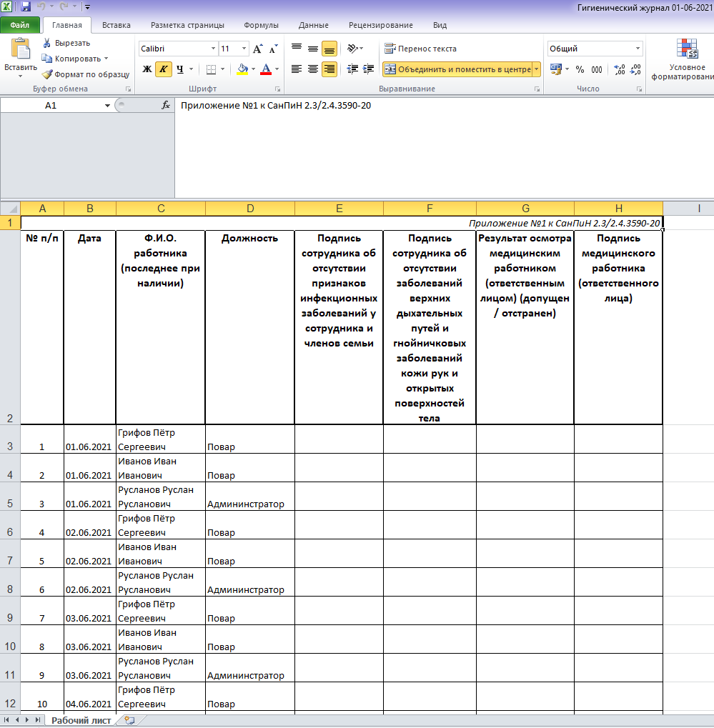Click the insert function fx icon
The image size is (714, 728).
[x=165, y=106]
